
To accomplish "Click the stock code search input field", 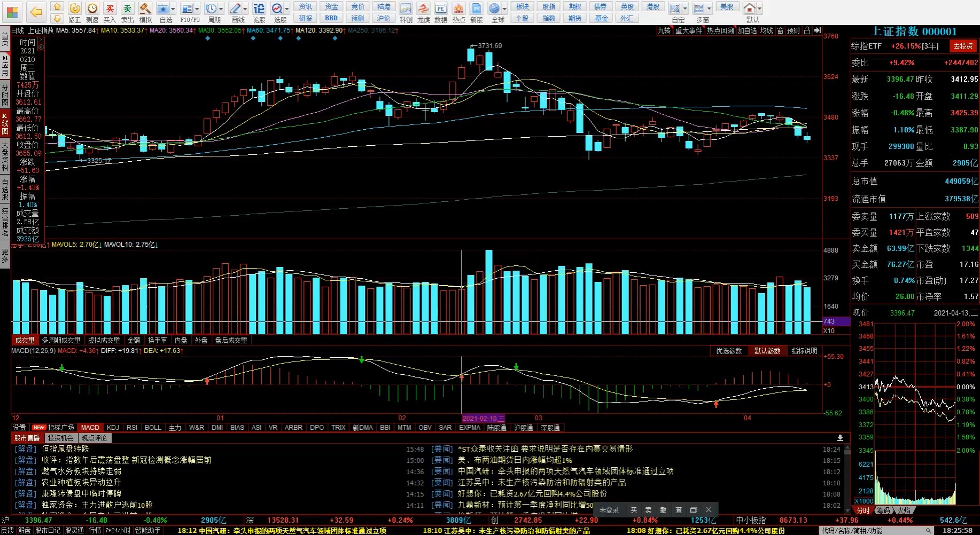I will pyautogui.click(x=876, y=531).
